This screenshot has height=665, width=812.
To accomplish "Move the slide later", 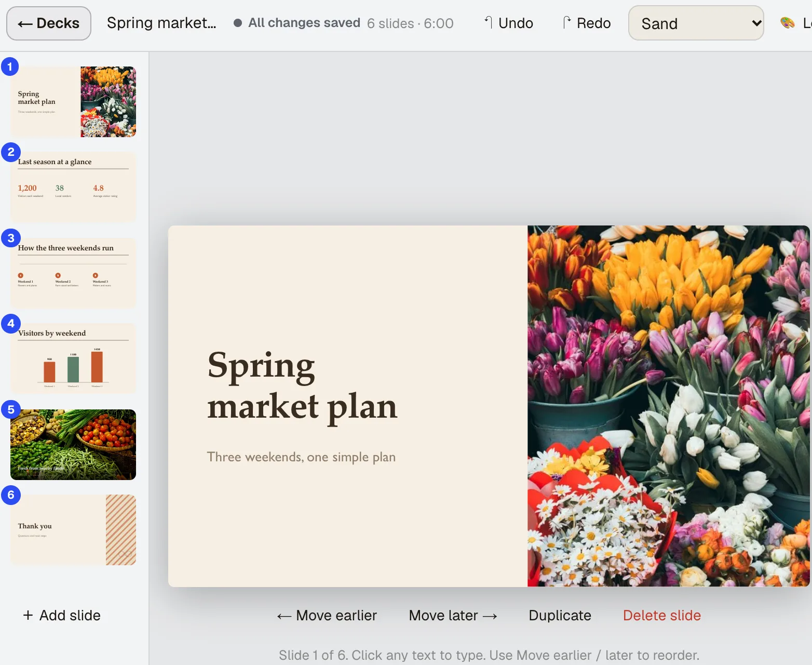I will 453,616.
